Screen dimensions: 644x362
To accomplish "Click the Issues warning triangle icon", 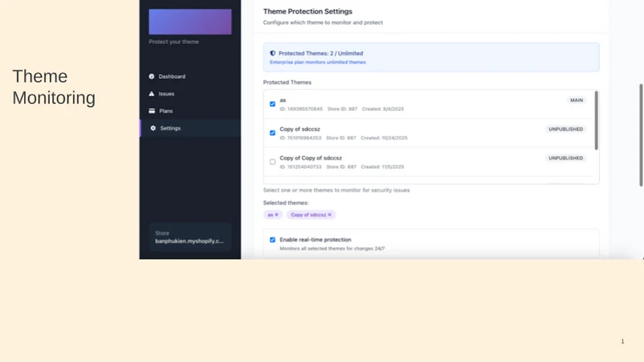I will point(151,93).
